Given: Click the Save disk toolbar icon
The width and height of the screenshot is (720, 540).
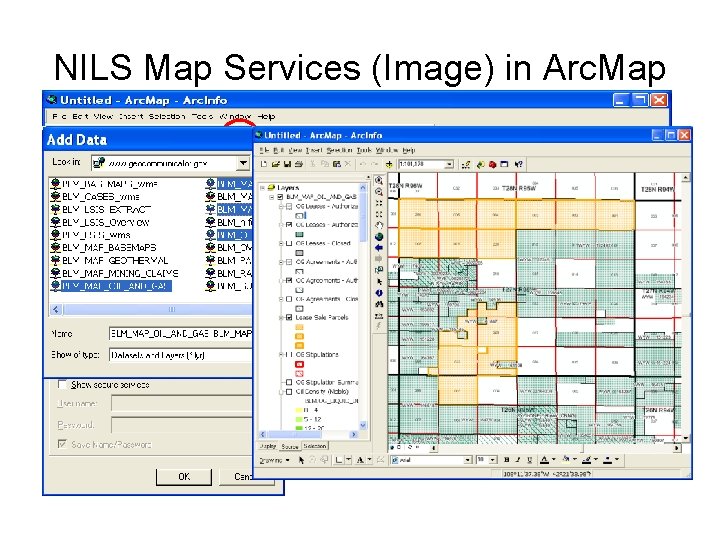Looking at the screenshot, I should pyautogui.click(x=287, y=164).
